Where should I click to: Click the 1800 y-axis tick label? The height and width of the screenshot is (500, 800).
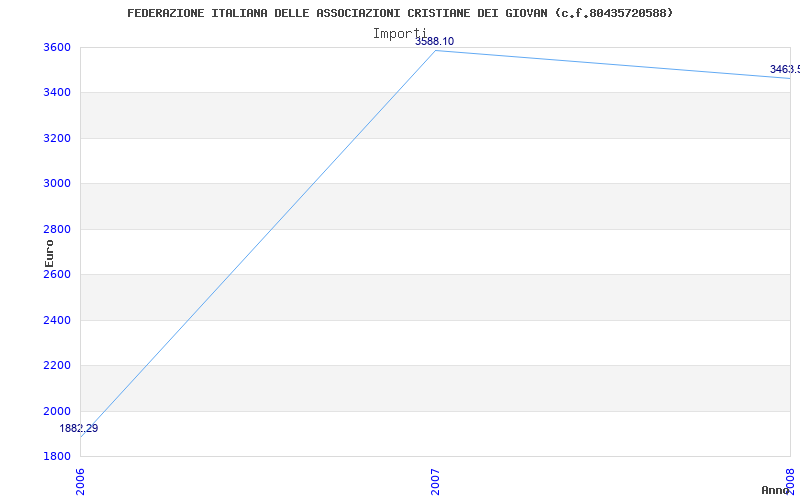pyautogui.click(x=57, y=457)
